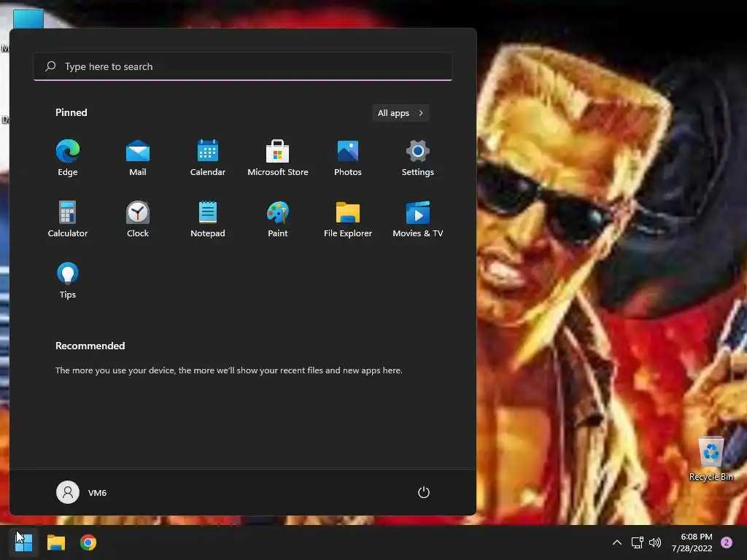
Task: Click the Pinned section heading
Action: tap(71, 112)
